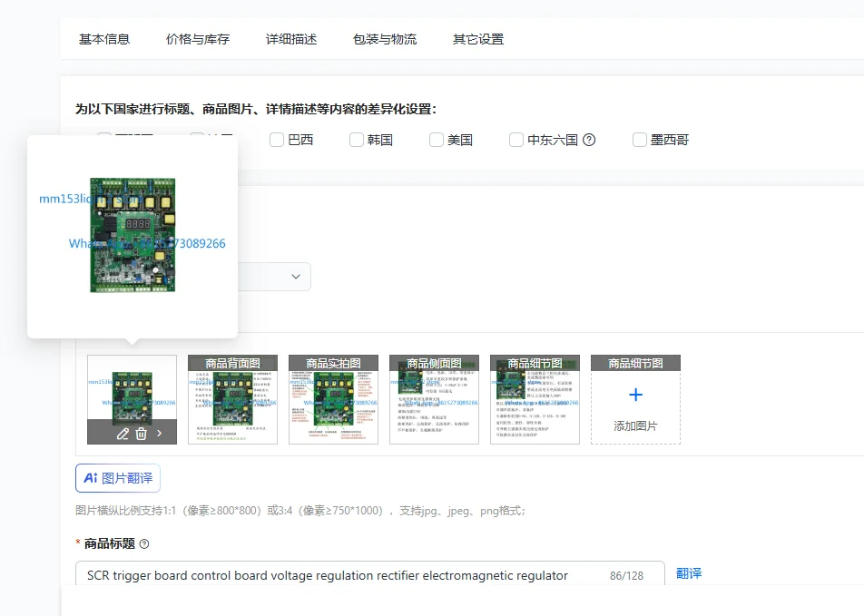Check the 韩国 checkbox

pos(357,140)
